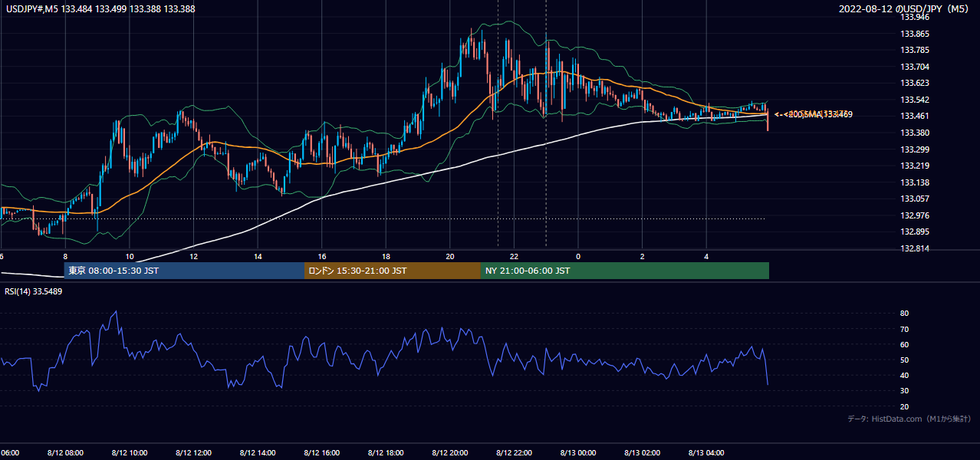Image resolution: width=980 pixels, height=460 pixels.
Task: Click the 132.814 price level label
Action: pyautogui.click(x=916, y=248)
